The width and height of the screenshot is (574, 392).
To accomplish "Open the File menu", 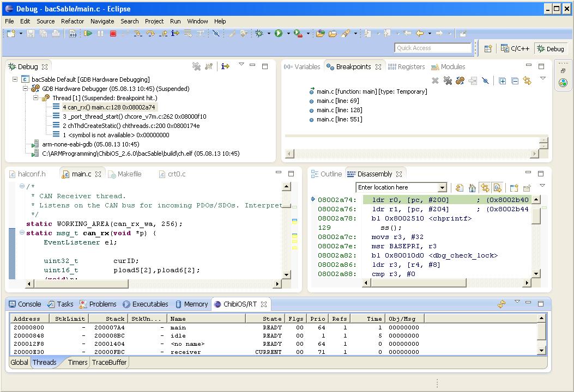I will point(9,21).
